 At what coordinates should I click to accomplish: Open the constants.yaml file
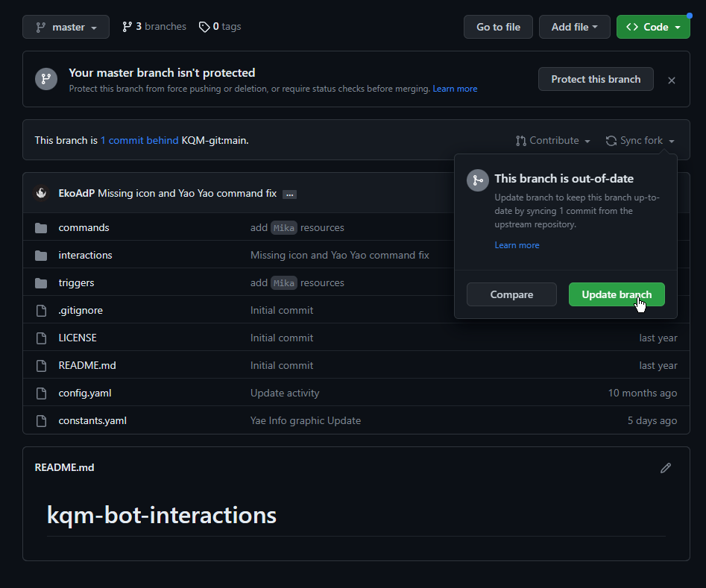click(92, 420)
